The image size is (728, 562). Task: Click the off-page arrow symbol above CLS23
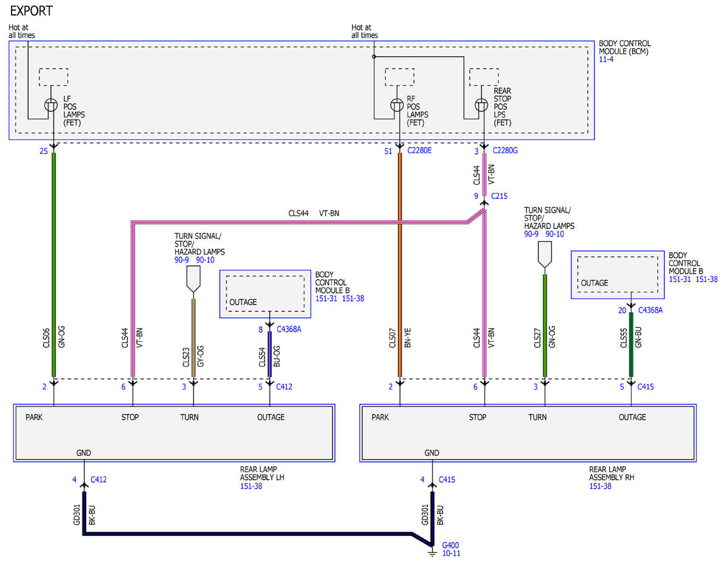pos(194,280)
